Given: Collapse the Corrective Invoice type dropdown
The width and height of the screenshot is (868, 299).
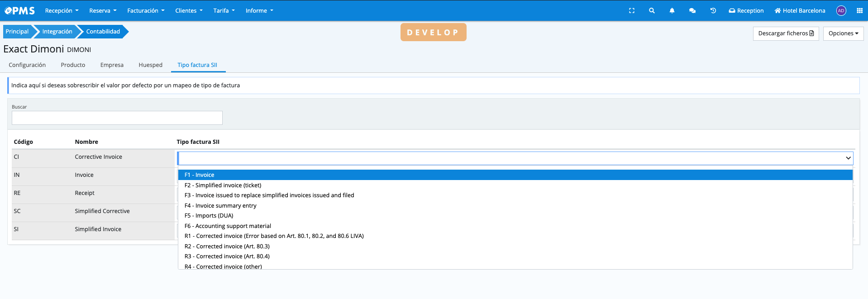Looking at the screenshot, I should tap(848, 158).
